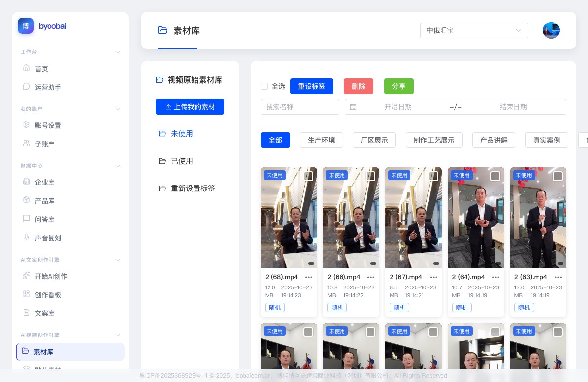
Task: Select the 全部 tag filter
Action: pyautogui.click(x=275, y=140)
